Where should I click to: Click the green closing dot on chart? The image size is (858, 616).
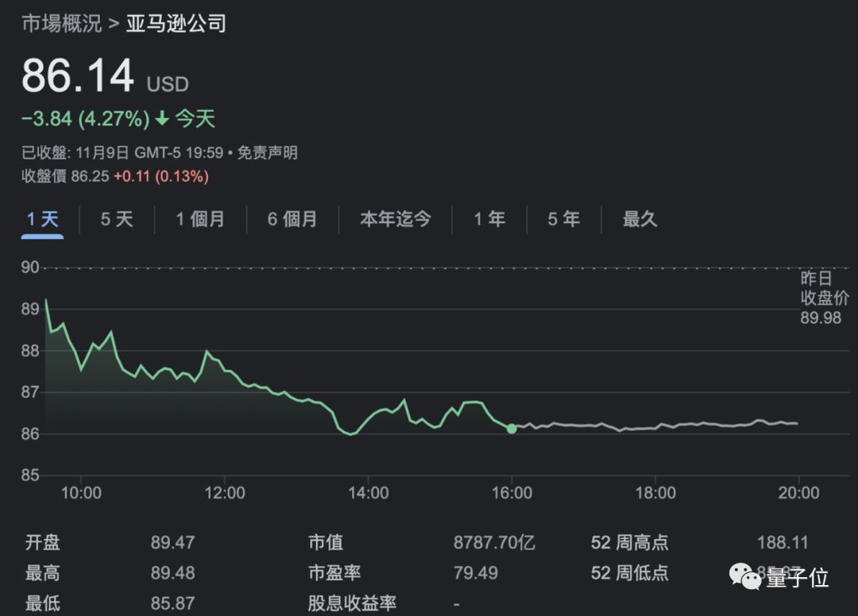tap(512, 429)
